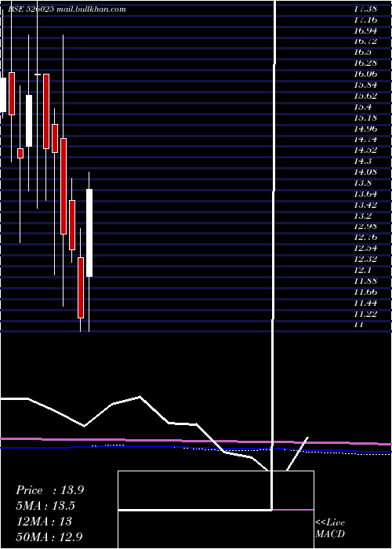Click the 15.18 price axis label
The image size is (392, 549).
365,118
